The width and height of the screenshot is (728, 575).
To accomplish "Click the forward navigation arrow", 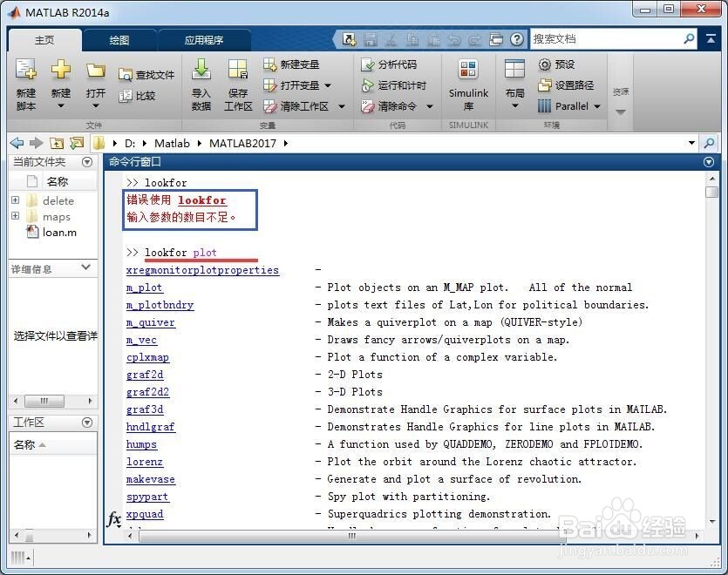I will point(37,143).
